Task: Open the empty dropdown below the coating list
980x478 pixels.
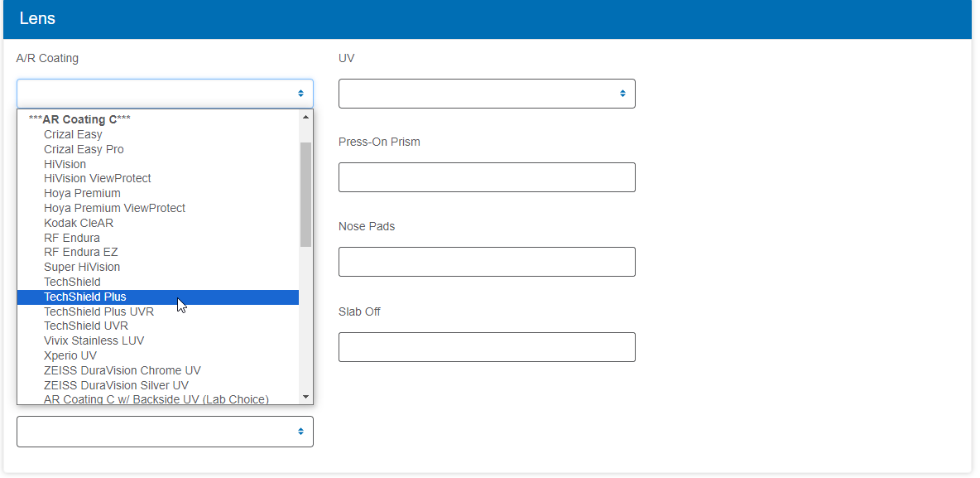Action: [165, 432]
